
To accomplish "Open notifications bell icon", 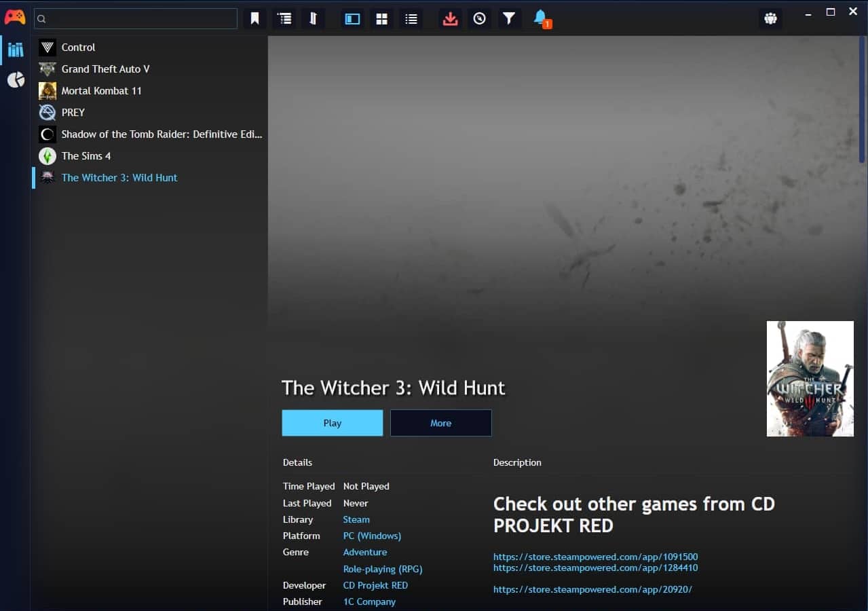I will tap(541, 18).
